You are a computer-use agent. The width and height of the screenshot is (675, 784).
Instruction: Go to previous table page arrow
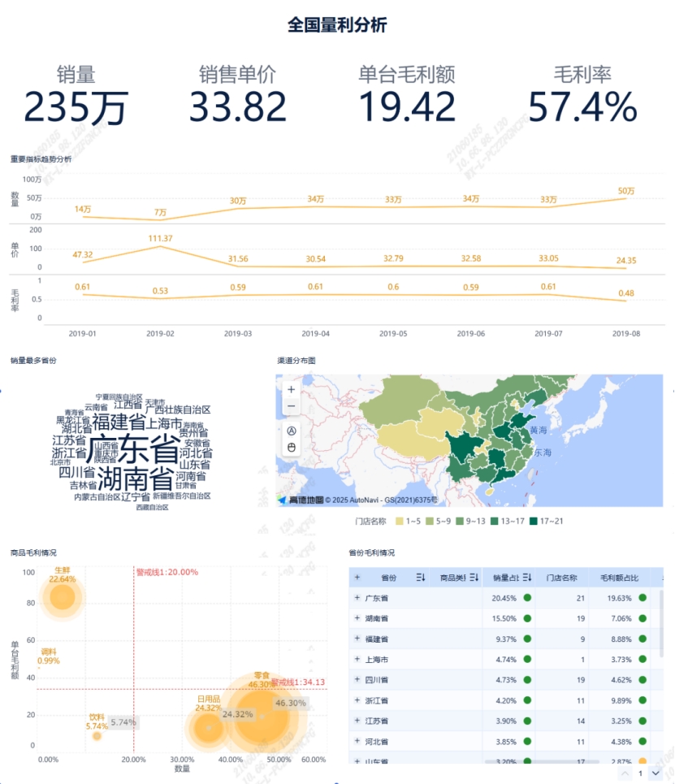pyautogui.click(x=625, y=773)
